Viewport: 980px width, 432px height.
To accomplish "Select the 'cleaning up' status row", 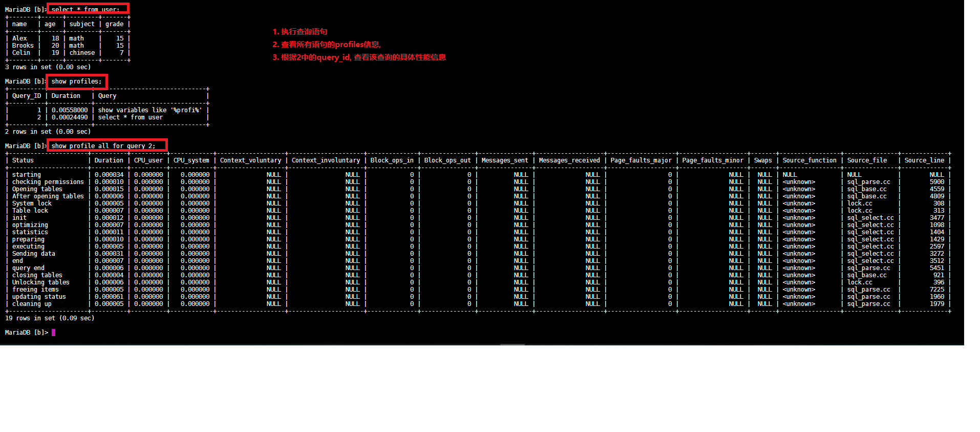I will (477, 304).
